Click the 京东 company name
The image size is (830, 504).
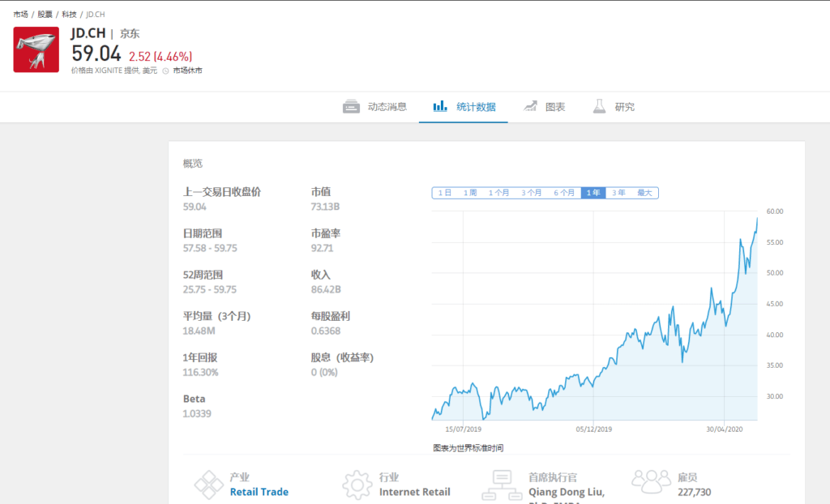coord(130,33)
